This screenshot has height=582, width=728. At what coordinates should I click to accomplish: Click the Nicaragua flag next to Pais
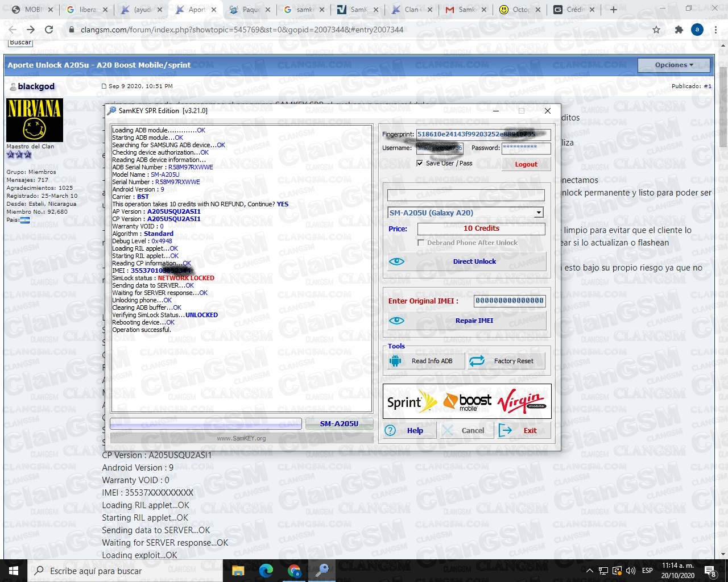click(25, 220)
